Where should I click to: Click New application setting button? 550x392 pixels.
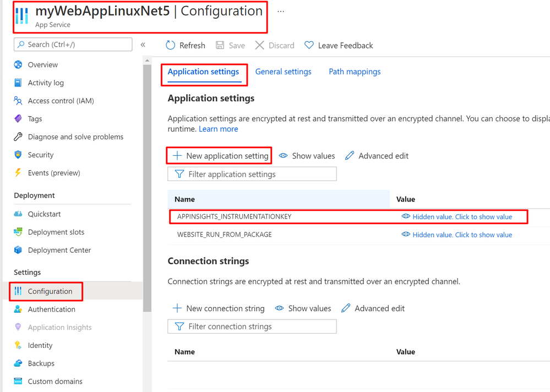pyautogui.click(x=221, y=156)
